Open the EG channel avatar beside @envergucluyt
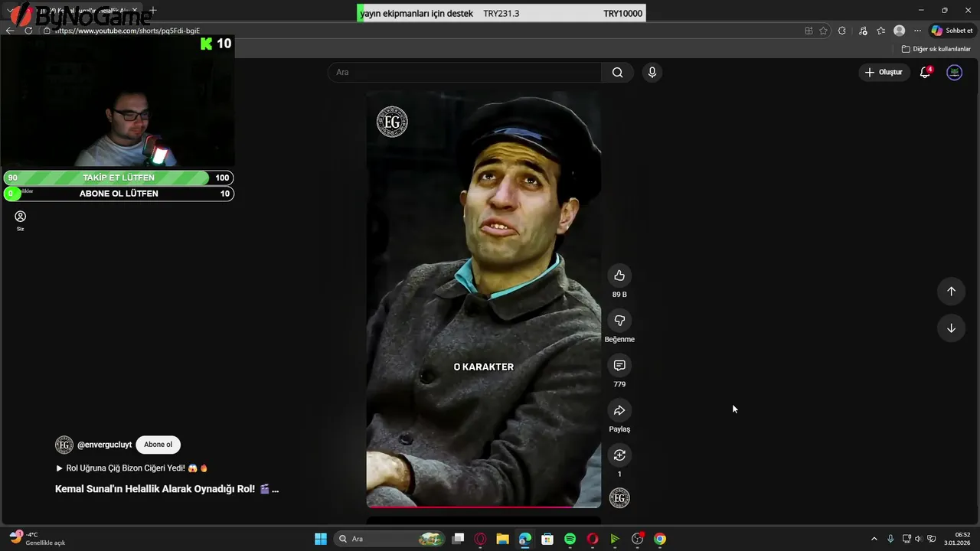Image resolution: width=980 pixels, height=551 pixels. coord(64,445)
